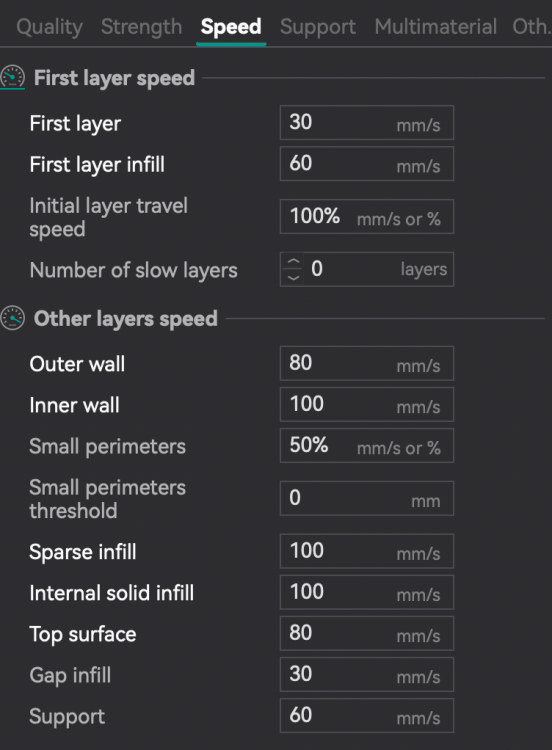Screen dimensions: 552x750
Task: Edit the Top surface speed value
Action: (x=367, y=634)
